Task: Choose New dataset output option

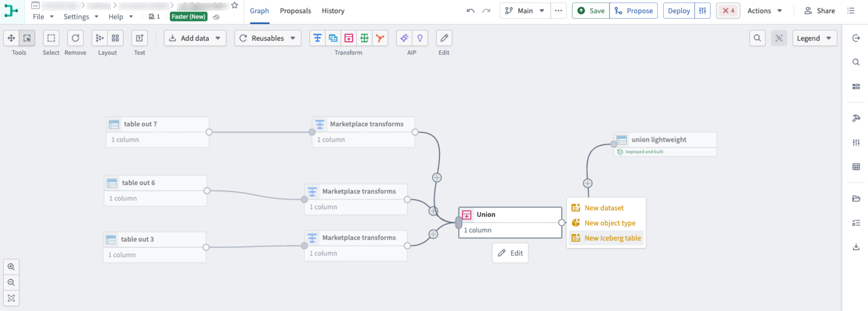Action: click(x=606, y=208)
